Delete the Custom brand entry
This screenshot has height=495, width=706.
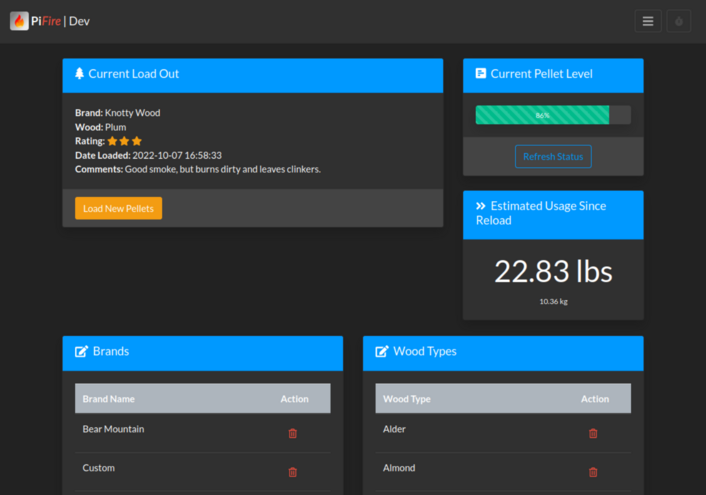[x=293, y=472]
